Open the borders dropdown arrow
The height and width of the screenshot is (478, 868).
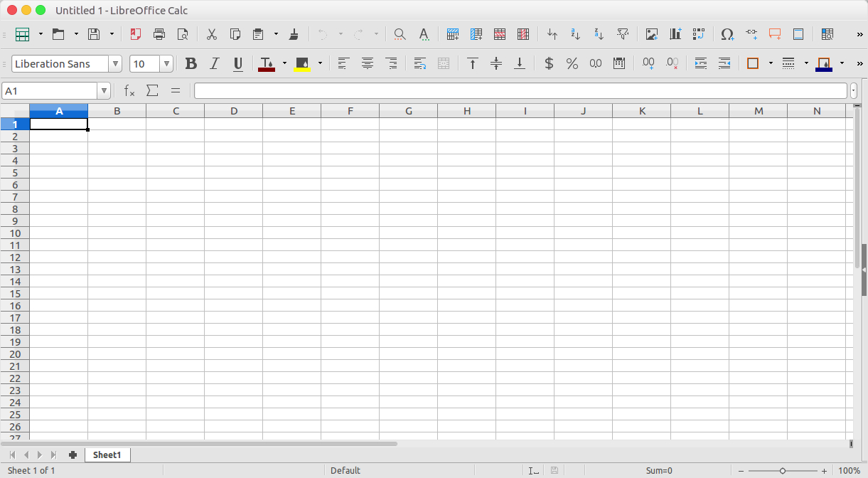tap(771, 63)
